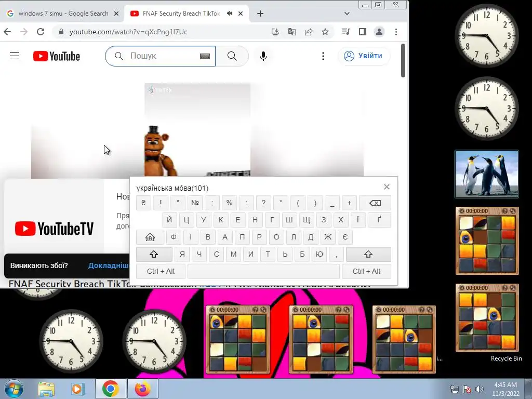Toggle left Ctrl + Alt key
Image resolution: width=532 pixels, height=399 pixels.
click(x=161, y=271)
